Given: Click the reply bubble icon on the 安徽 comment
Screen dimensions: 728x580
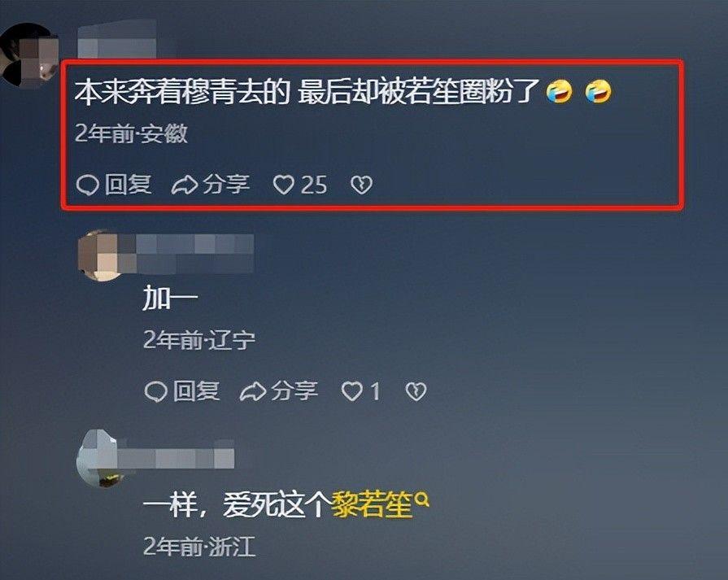Looking at the screenshot, I should 87,185.
